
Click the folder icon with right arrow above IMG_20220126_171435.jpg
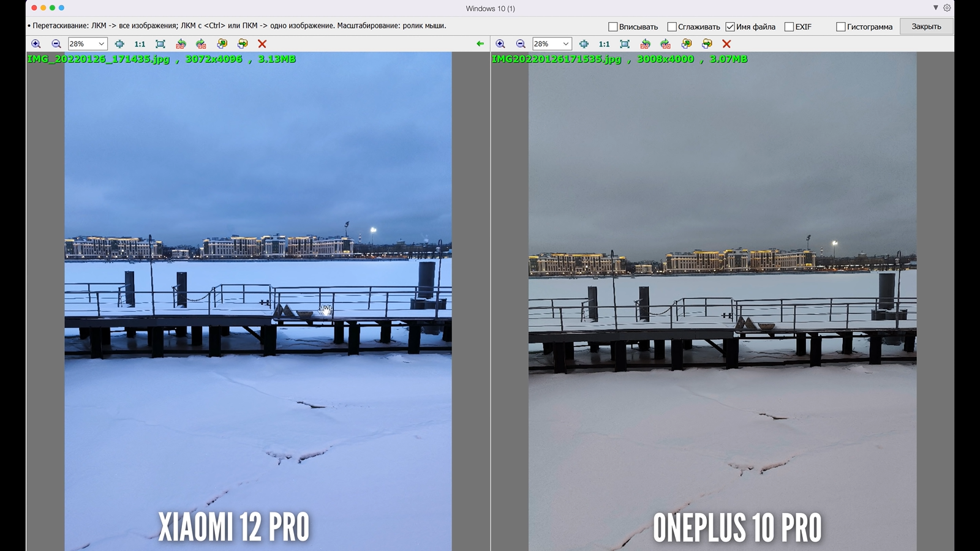[243, 44]
